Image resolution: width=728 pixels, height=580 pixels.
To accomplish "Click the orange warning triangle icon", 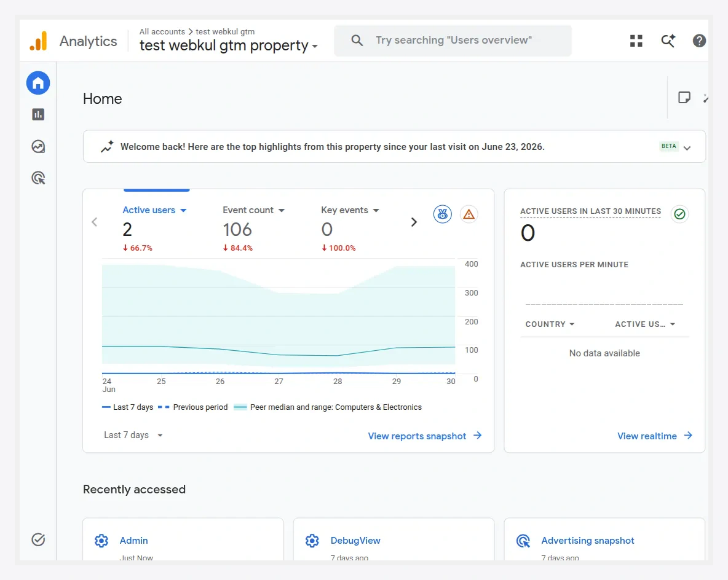I will (x=469, y=214).
